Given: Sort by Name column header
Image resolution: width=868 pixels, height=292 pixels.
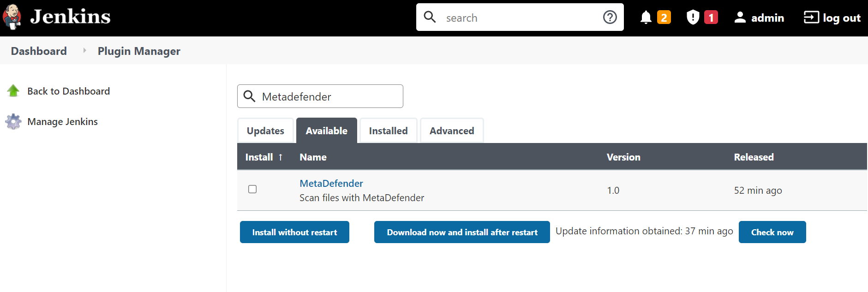Looking at the screenshot, I should point(313,157).
